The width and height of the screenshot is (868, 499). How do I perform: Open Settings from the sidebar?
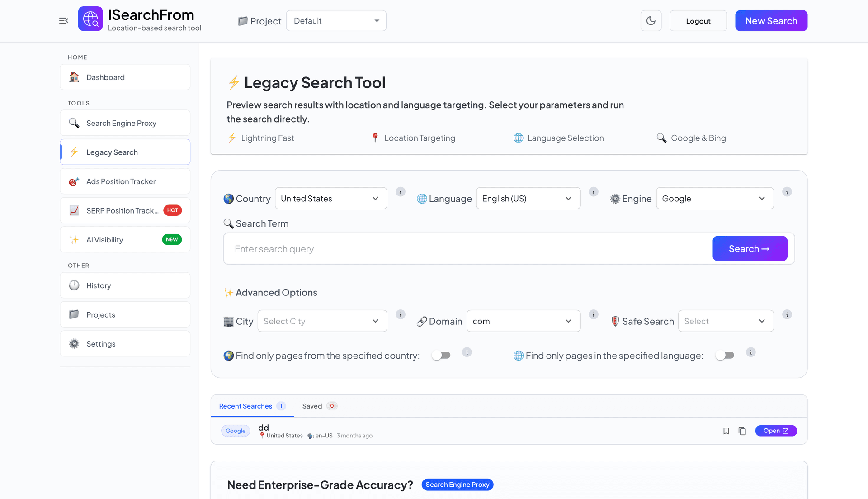click(x=125, y=344)
